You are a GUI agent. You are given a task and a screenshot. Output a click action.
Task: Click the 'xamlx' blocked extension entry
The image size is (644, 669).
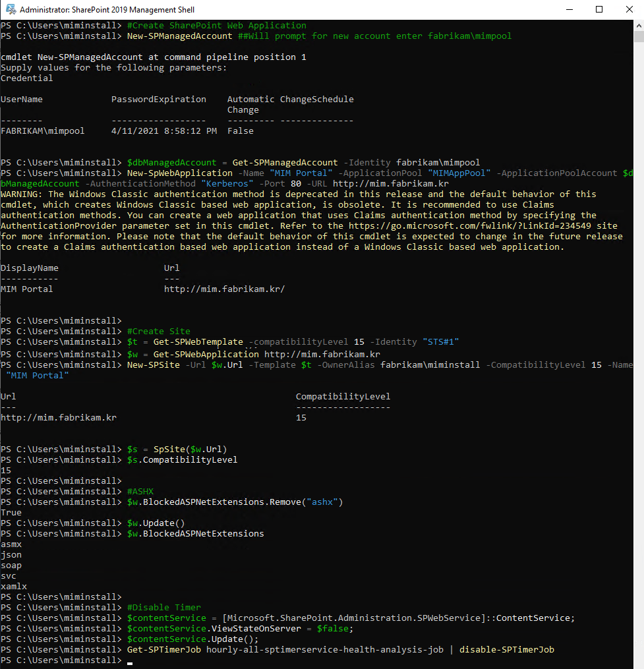point(14,587)
